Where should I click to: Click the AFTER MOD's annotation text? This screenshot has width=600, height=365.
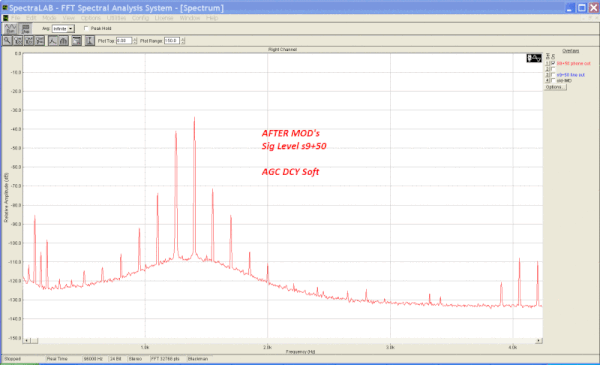coord(290,133)
